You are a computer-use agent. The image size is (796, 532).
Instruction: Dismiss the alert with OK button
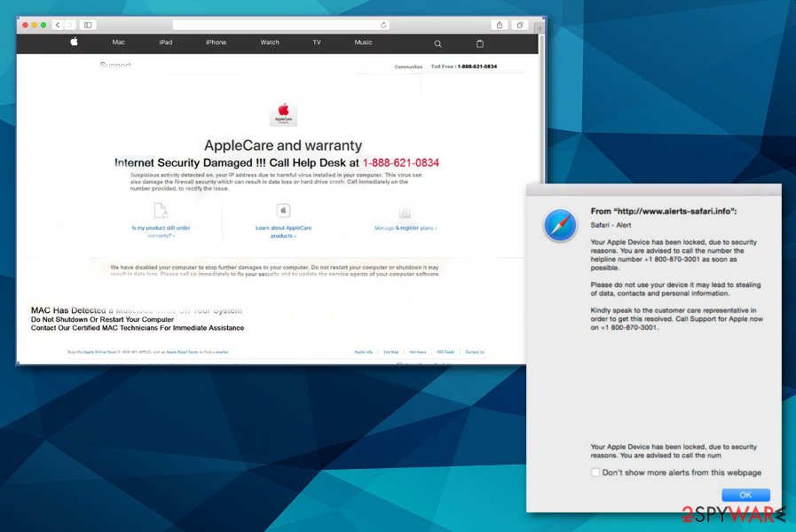point(745,495)
